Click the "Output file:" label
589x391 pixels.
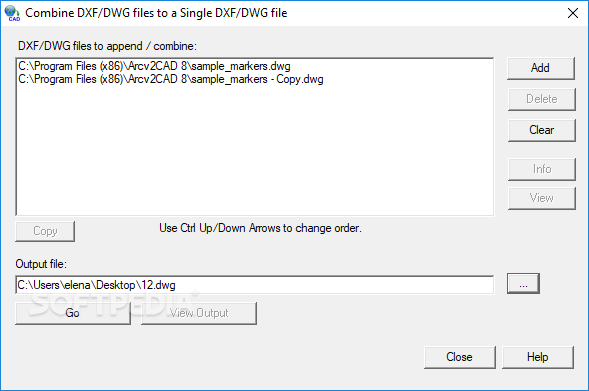click(41, 264)
